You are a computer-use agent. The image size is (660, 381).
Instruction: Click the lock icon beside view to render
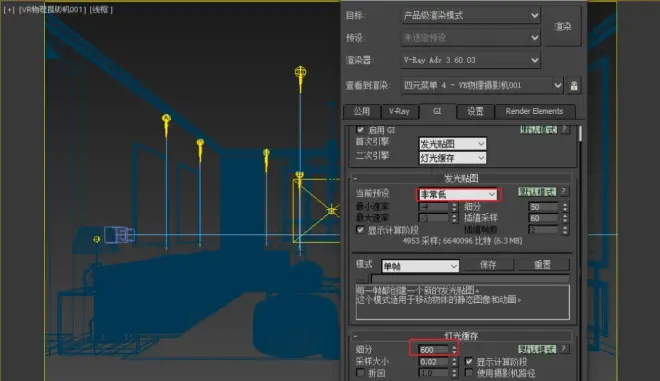click(x=574, y=86)
